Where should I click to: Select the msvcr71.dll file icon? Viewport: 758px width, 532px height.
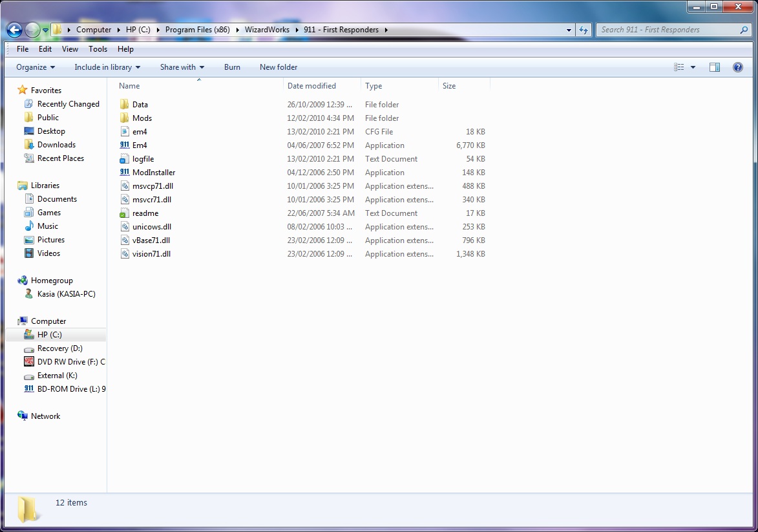124,199
